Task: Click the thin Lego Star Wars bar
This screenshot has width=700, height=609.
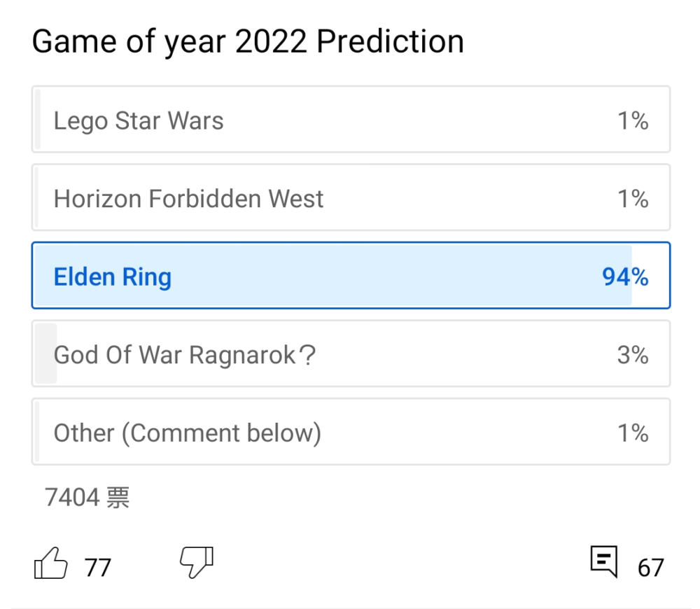Action: click(x=38, y=119)
